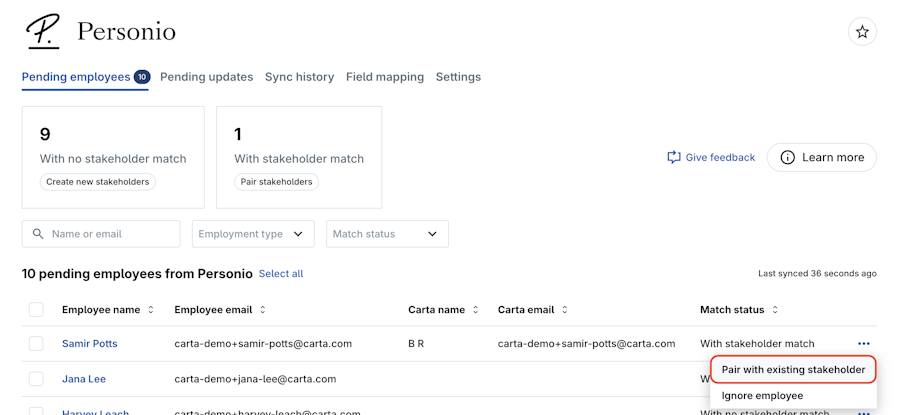Choose Pair with existing stakeholder
This screenshot has height=415, width=900.
coord(793,370)
